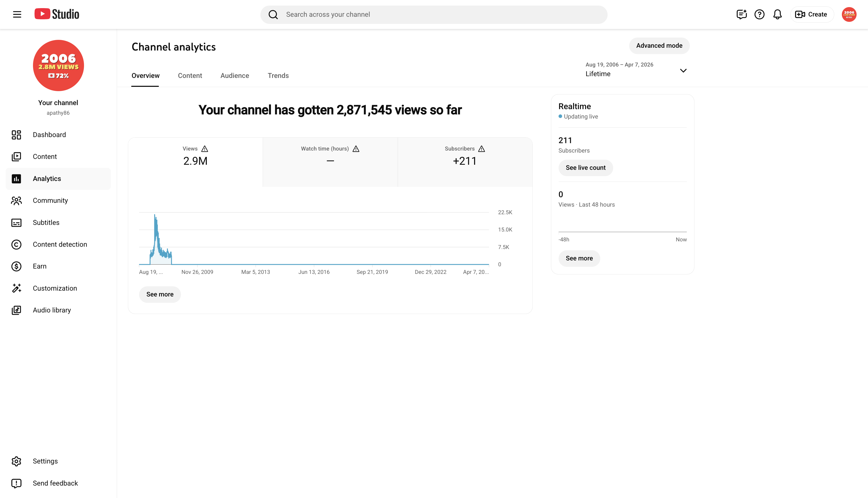
Task: Open Customization in the sidebar
Action: (58, 288)
